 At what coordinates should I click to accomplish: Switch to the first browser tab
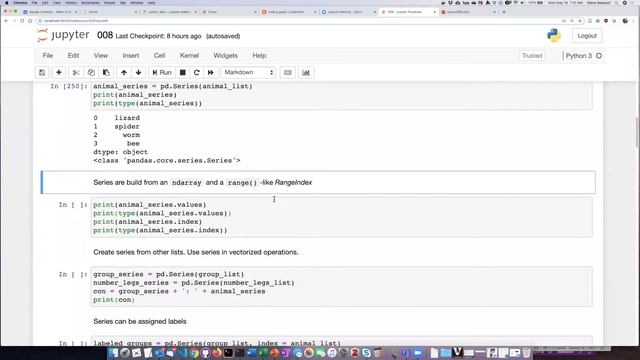[50, 12]
